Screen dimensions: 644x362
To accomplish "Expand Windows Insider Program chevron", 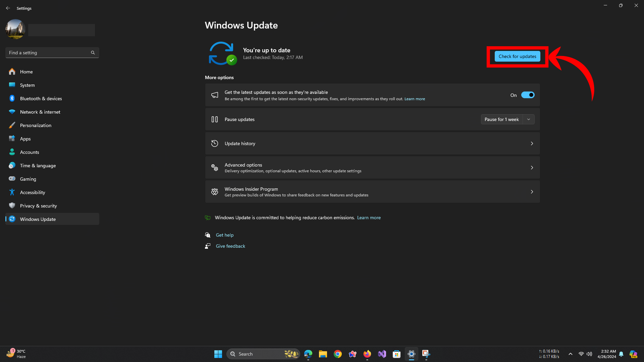I will click(532, 192).
